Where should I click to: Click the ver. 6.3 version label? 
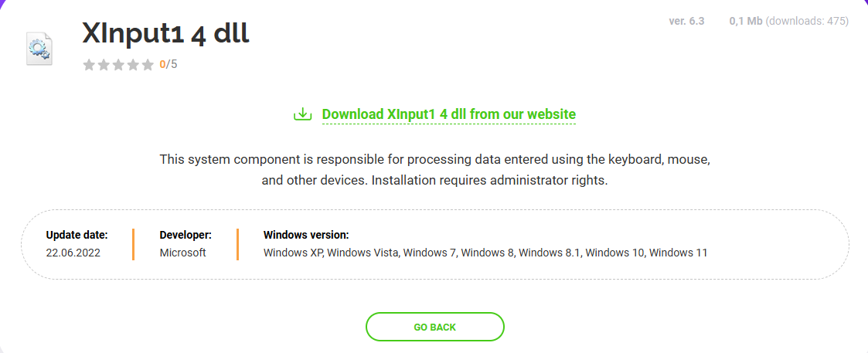click(x=686, y=22)
